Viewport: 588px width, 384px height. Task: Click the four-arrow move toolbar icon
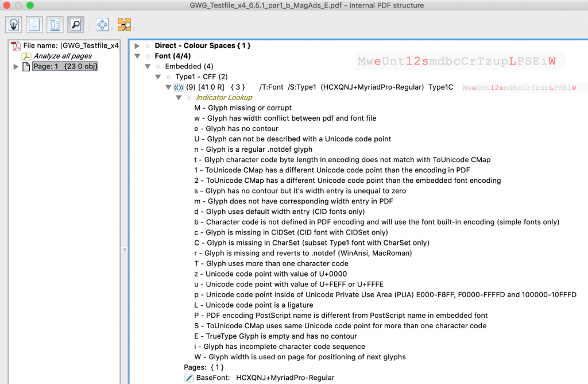(x=102, y=25)
